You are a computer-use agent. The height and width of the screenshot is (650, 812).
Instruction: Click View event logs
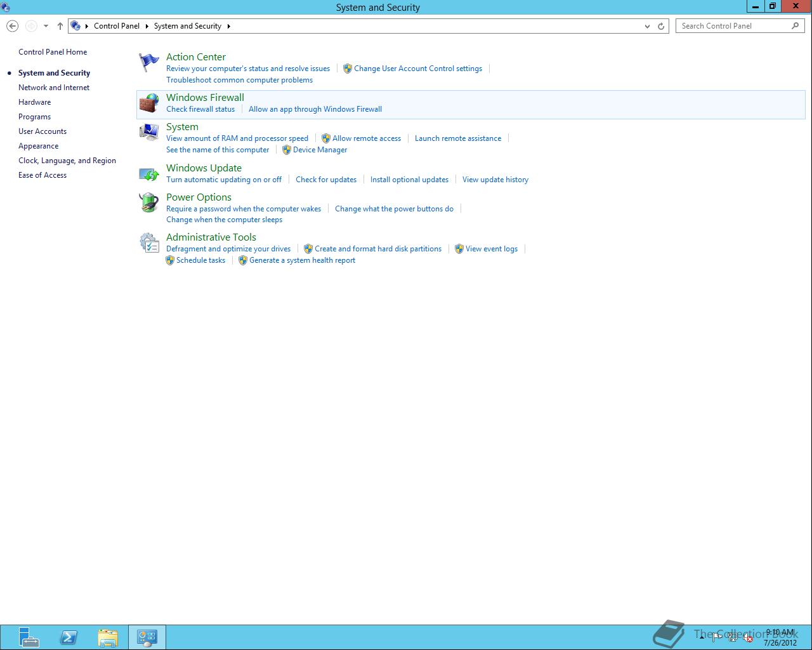[x=492, y=249]
